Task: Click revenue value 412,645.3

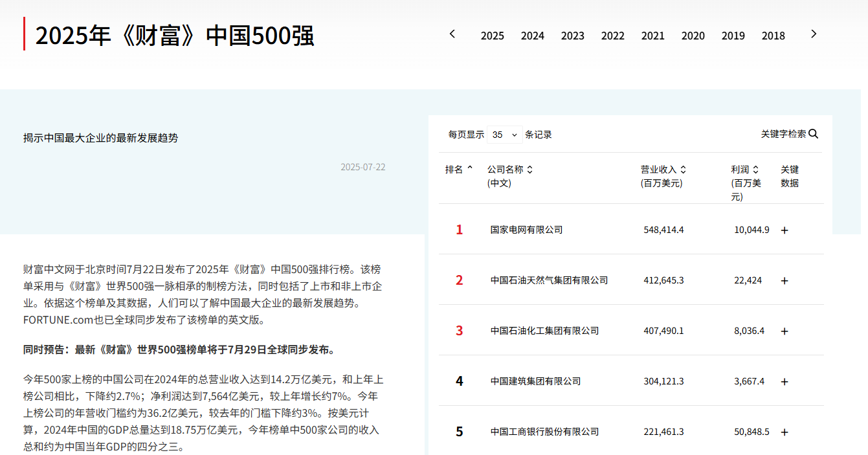Action: pos(663,280)
